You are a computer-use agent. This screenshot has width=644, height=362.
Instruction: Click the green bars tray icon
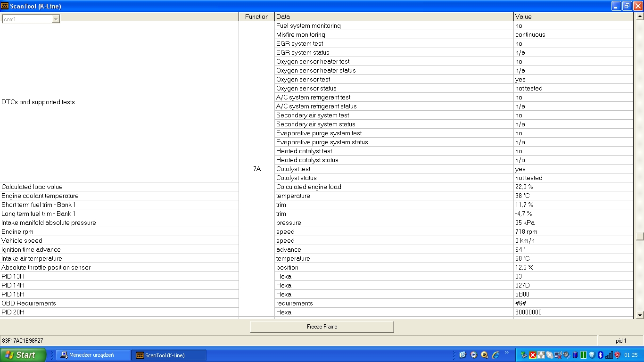583,355
